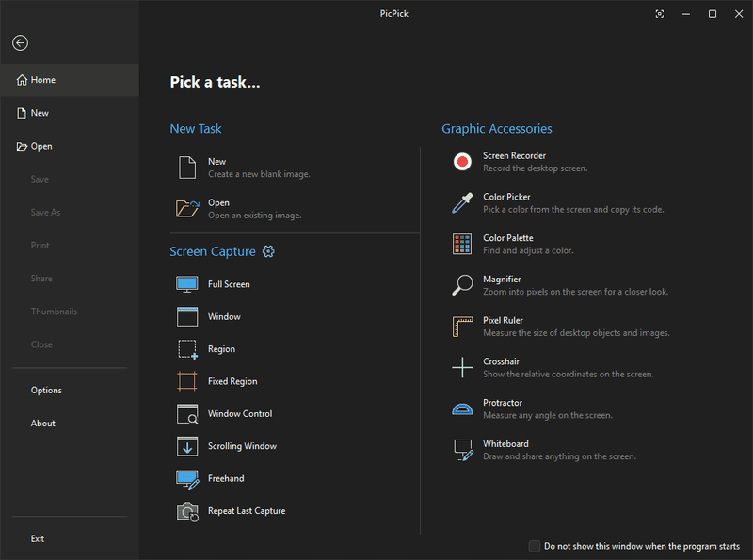Click the New page icon in sidebar
This screenshot has height=560, width=753.
pos(22,113)
